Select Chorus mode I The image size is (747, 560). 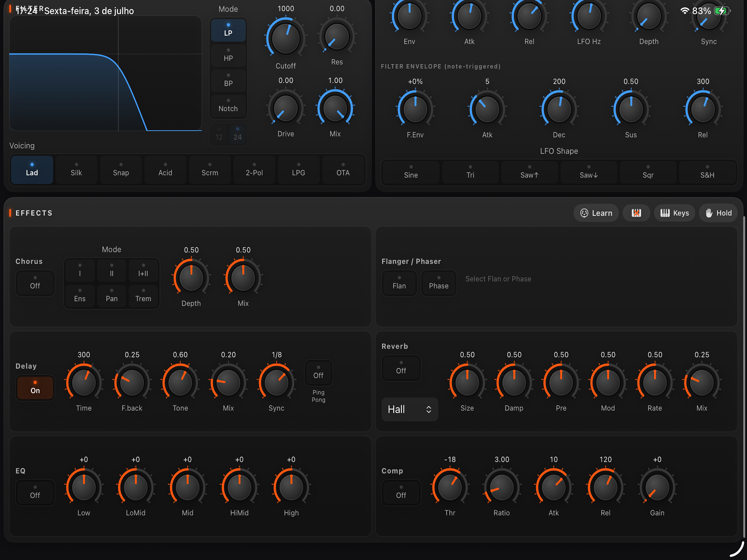coord(80,270)
